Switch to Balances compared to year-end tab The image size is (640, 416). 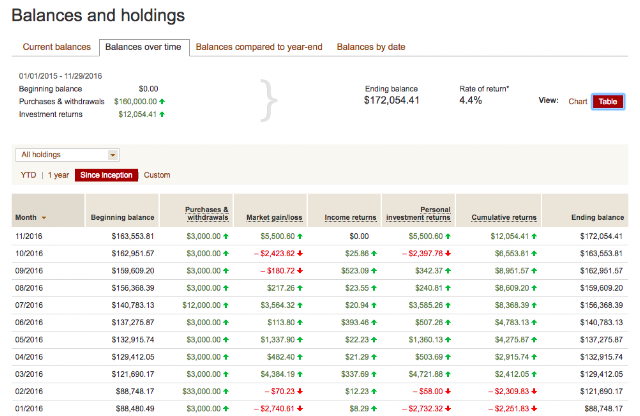(259, 47)
